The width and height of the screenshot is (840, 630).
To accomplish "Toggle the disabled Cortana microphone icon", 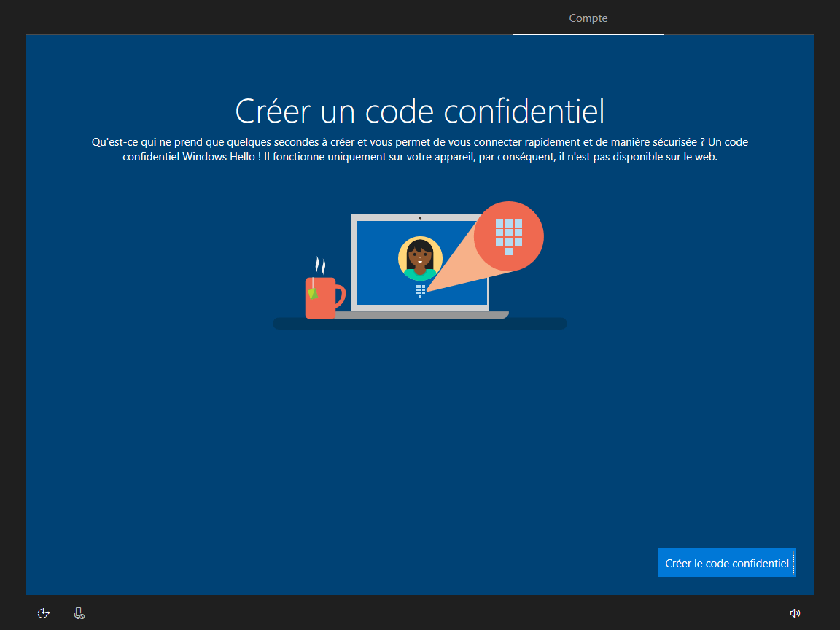I will [79, 612].
